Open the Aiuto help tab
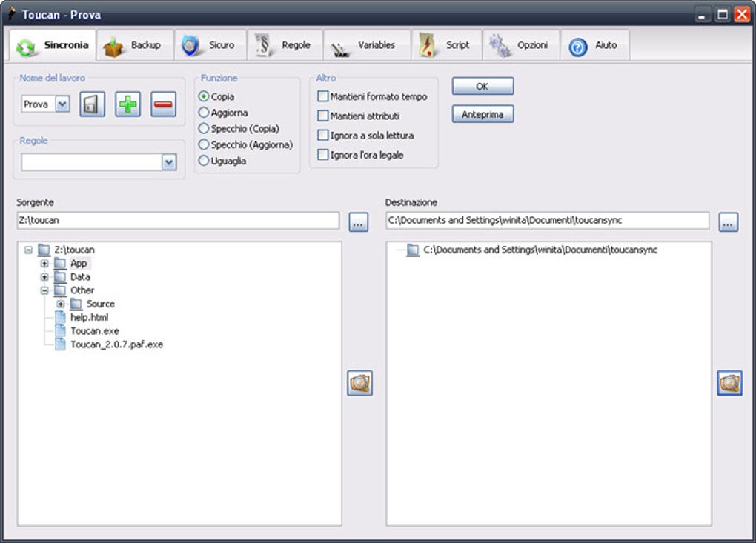The image size is (756, 543). pyautogui.click(x=595, y=45)
